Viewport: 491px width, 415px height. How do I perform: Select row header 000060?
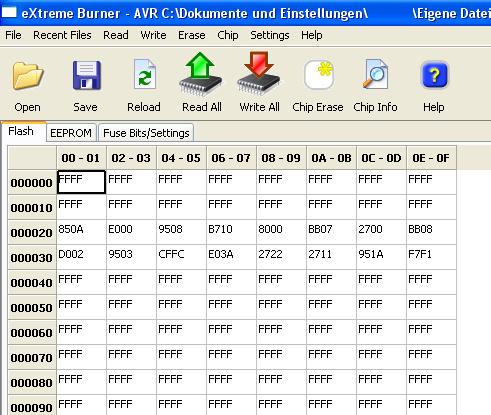click(32, 332)
